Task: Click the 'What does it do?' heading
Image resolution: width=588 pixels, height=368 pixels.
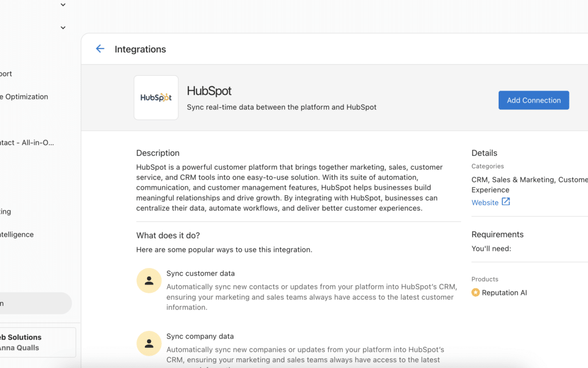Action: click(x=168, y=236)
